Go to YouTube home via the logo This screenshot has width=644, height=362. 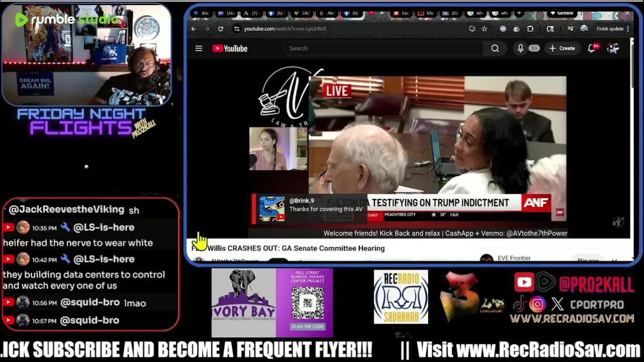[x=230, y=48]
